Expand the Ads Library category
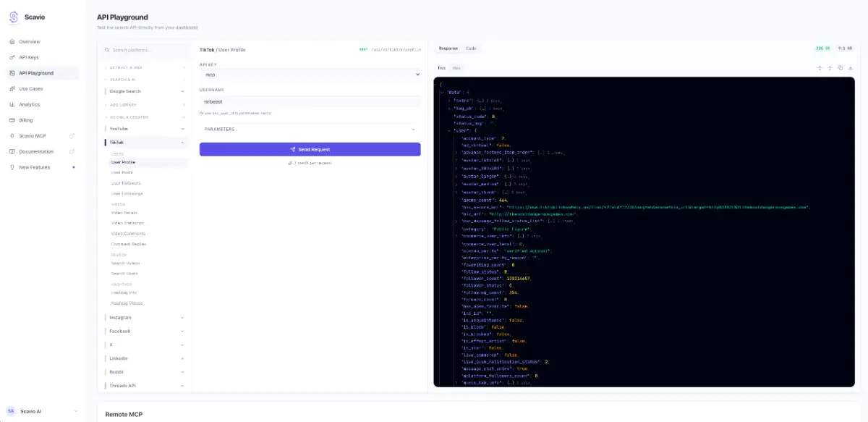The image size is (868, 422). (x=145, y=104)
